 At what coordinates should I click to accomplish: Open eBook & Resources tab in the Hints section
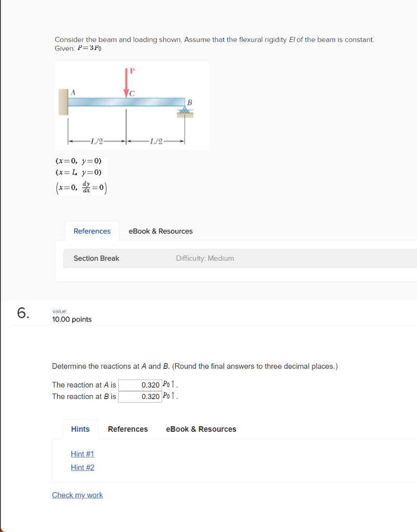201,429
